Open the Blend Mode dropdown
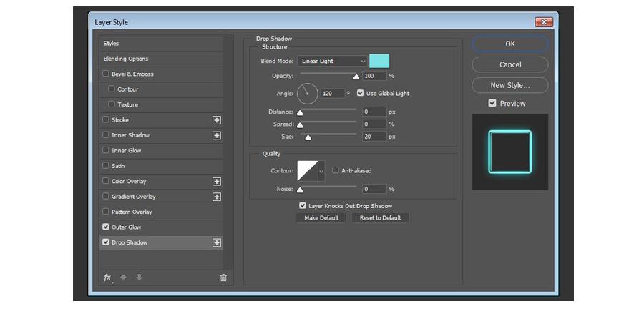 333,62
